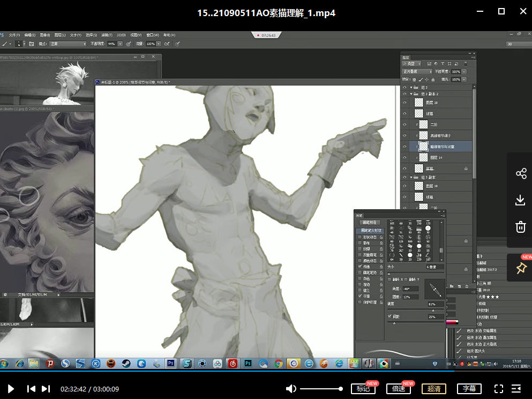The image size is (532, 399).
Task: Open 倍速 playback speed options
Action: (x=398, y=389)
